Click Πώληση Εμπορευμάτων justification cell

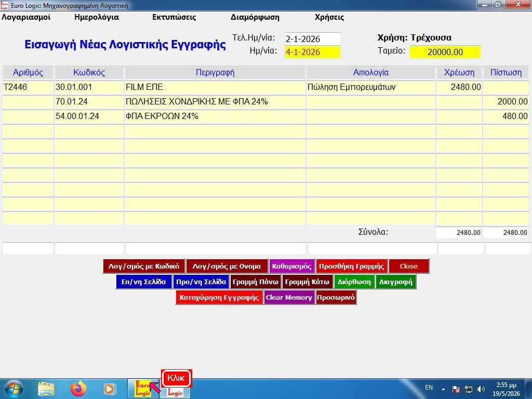pos(370,87)
